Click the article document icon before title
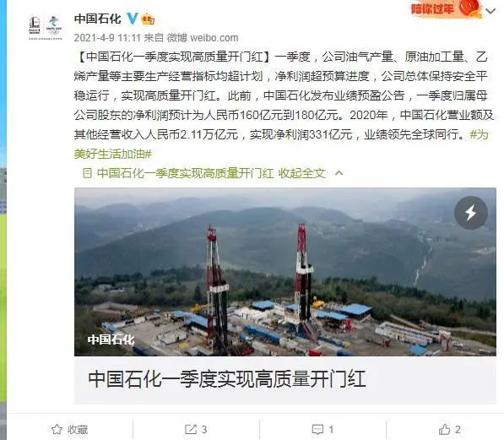Screen dimensions: 504x440 coord(87,173)
